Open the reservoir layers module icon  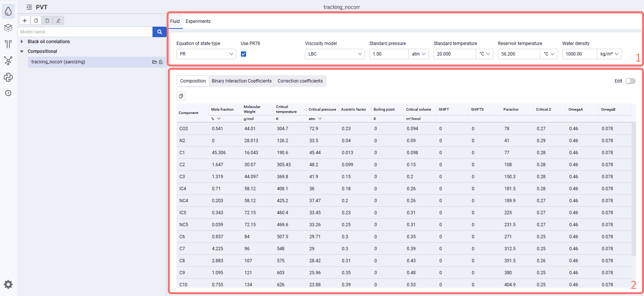click(8, 28)
